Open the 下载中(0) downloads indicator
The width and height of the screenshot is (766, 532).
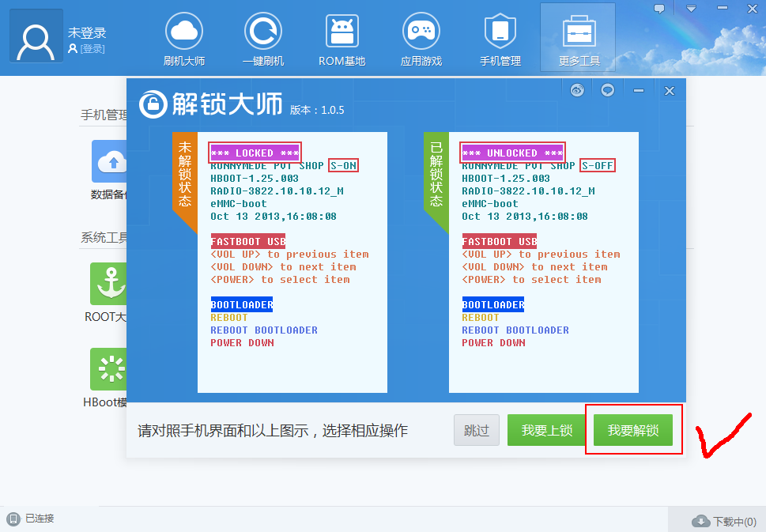724,522
